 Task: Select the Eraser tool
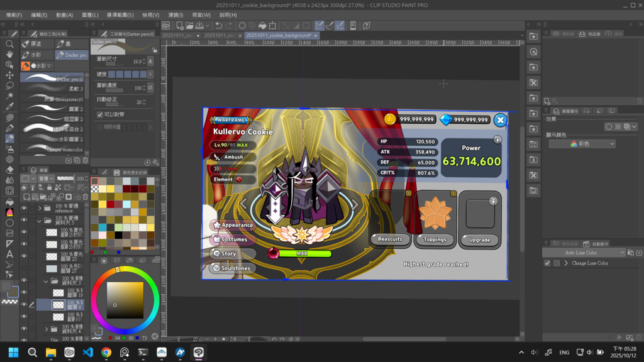click(9, 170)
